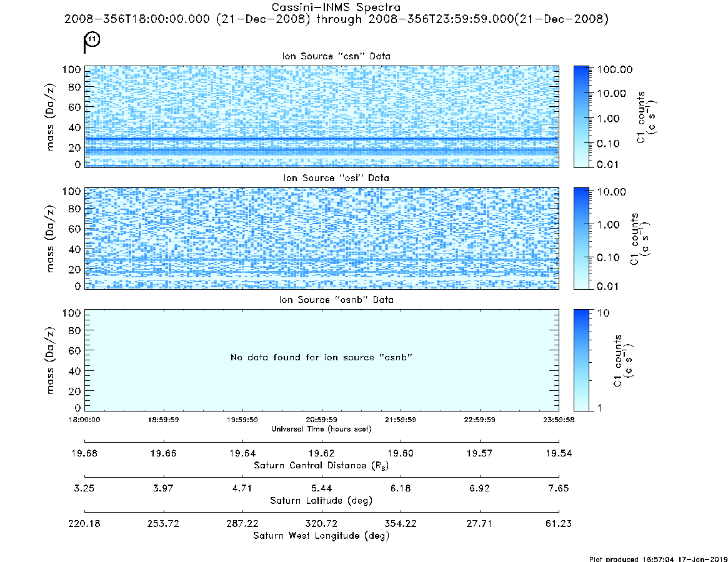The image size is (728, 562).
Task: Click the osnb panel "mass (Da/z)" axis label
Action: [x=49, y=360]
